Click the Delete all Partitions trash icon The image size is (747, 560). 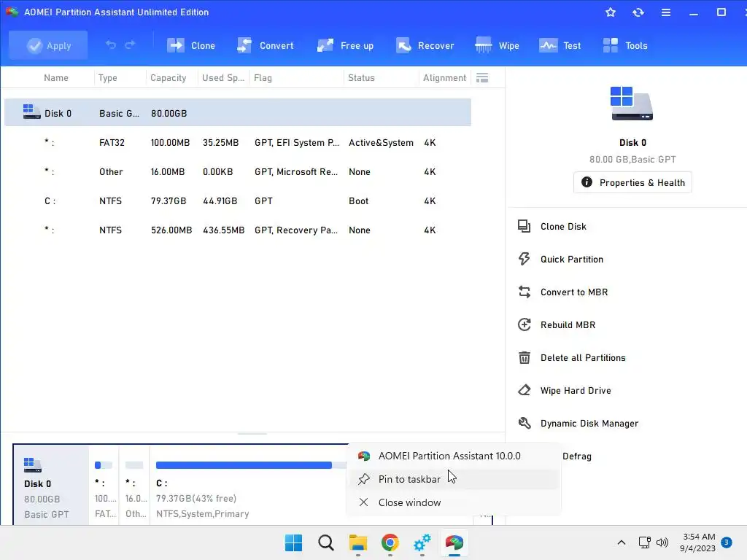pyautogui.click(x=524, y=357)
